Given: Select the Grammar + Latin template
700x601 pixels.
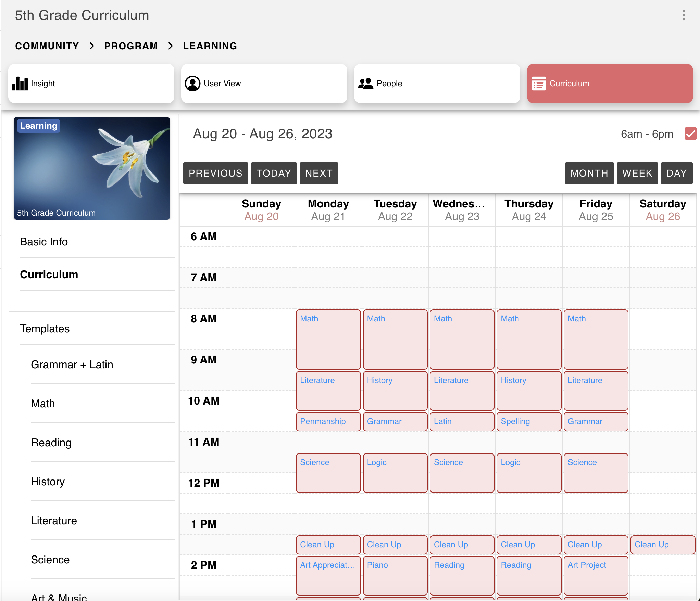Looking at the screenshot, I should pyautogui.click(x=72, y=365).
